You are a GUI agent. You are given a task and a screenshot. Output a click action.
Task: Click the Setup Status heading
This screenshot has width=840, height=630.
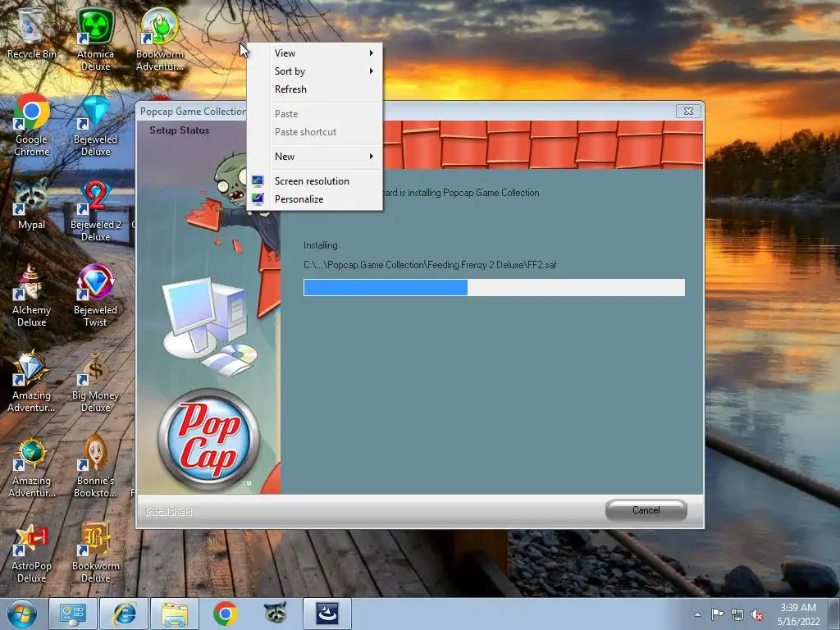[180, 130]
